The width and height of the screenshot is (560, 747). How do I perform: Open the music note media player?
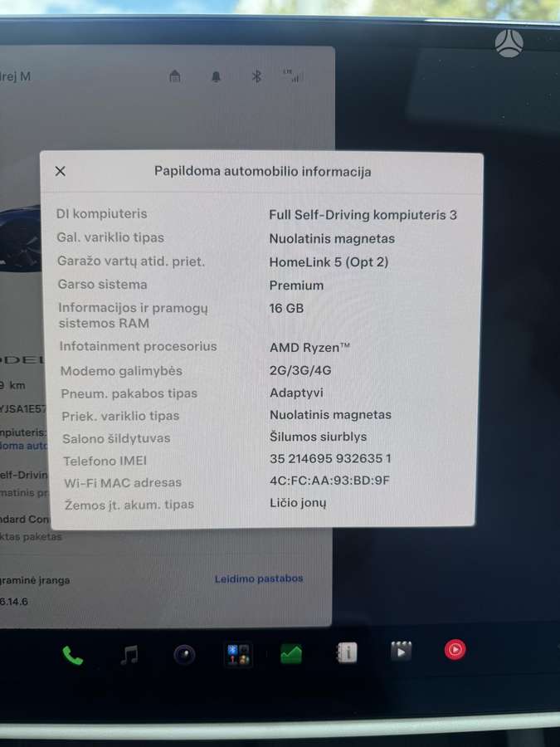[x=129, y=655]
